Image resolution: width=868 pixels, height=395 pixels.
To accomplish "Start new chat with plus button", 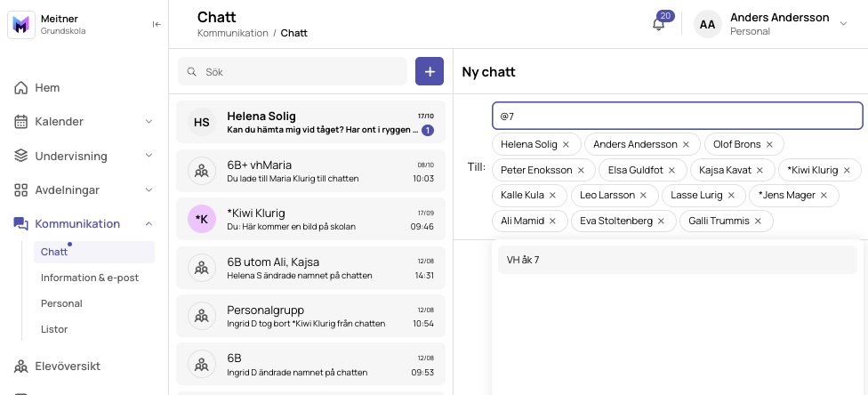I will tap(430, 71).
